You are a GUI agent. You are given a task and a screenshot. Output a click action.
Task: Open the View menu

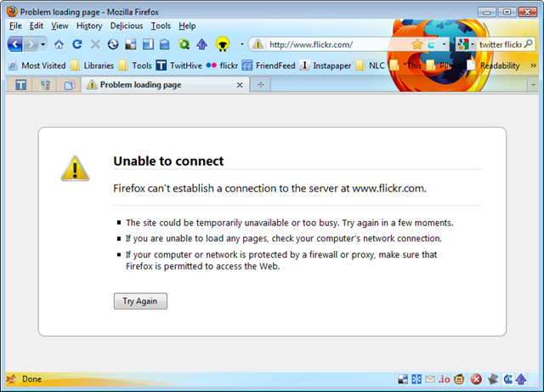(x=59, y=26)
